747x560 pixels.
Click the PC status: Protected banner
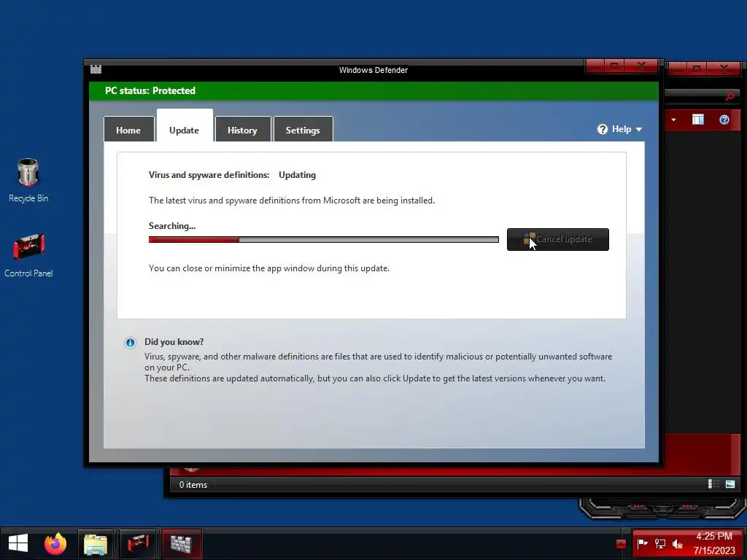pyautogui.click(x=373, y=90)
